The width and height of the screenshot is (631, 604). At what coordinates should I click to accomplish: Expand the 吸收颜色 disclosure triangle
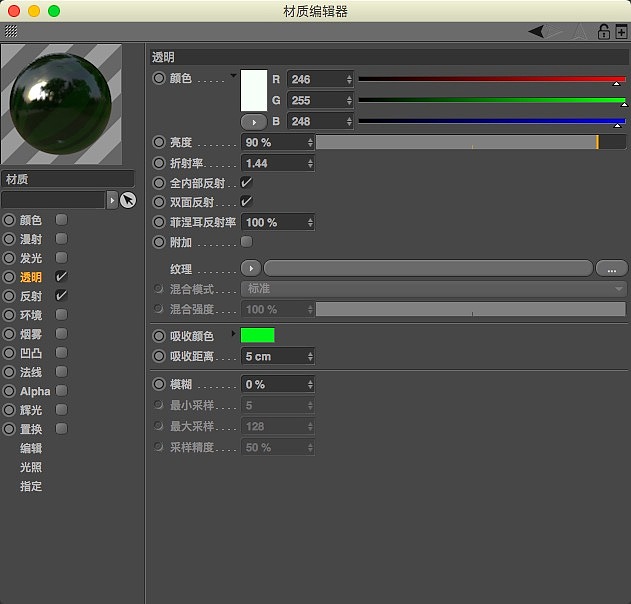coord(233,334)
